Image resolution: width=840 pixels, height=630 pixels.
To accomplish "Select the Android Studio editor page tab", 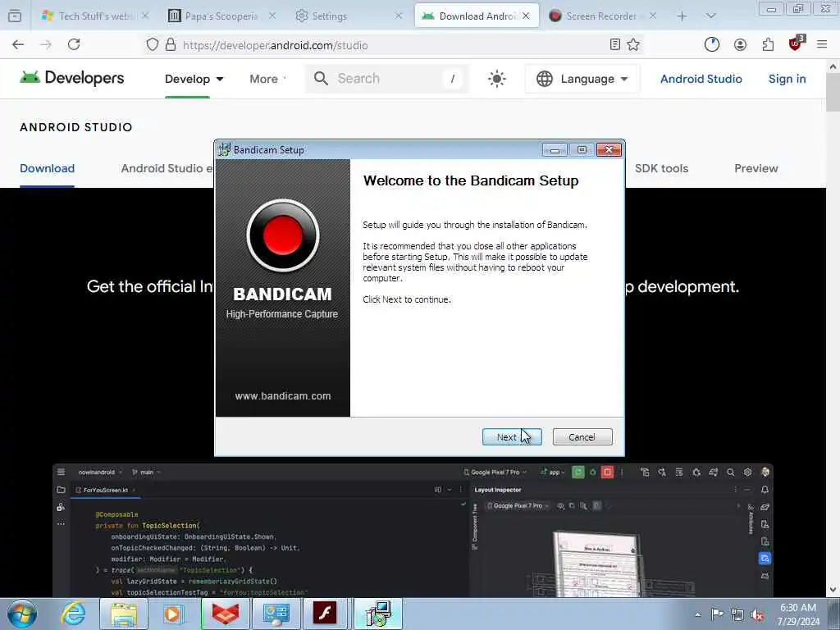I will pyautogui.click(x=167, y=168).
